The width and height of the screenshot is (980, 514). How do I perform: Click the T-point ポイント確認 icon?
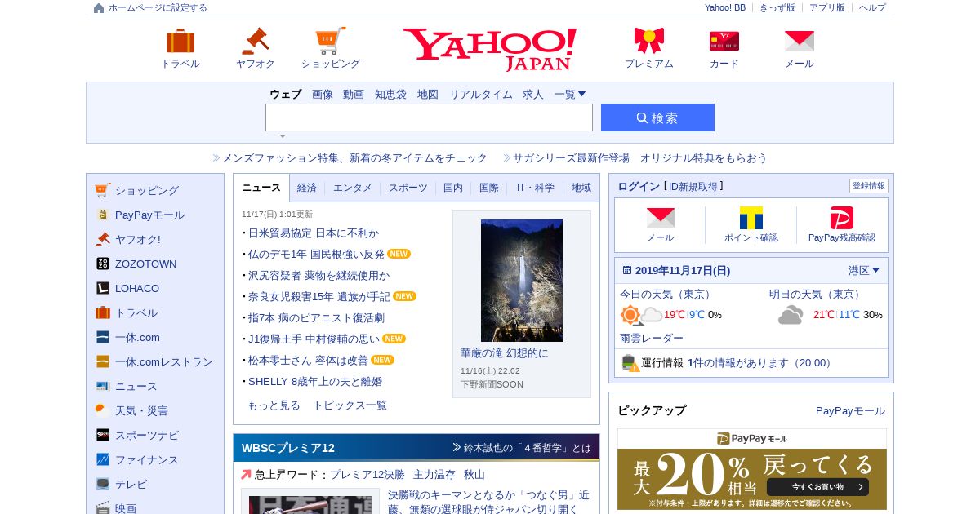pyautogui.click(x=751, y=218)
